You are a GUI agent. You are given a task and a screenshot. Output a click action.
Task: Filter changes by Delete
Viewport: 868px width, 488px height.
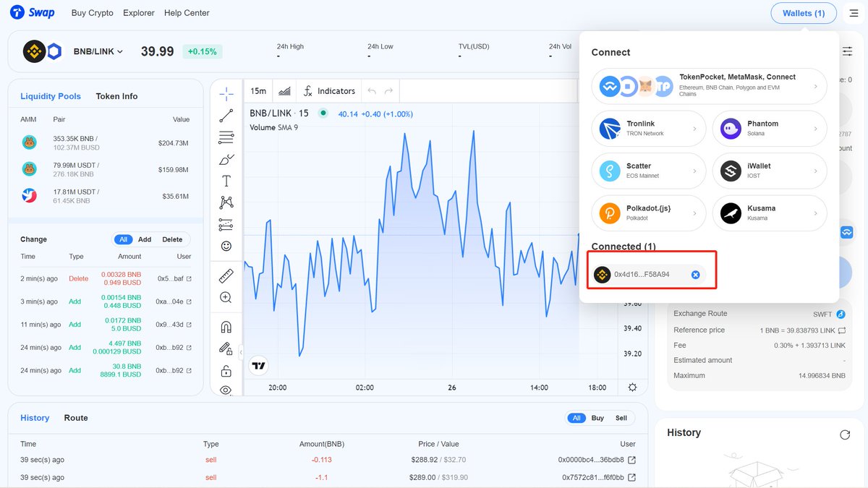[172, 239]
